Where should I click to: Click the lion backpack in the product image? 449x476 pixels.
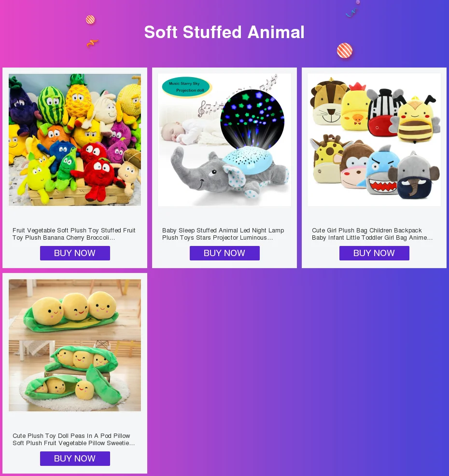[328, 102]
